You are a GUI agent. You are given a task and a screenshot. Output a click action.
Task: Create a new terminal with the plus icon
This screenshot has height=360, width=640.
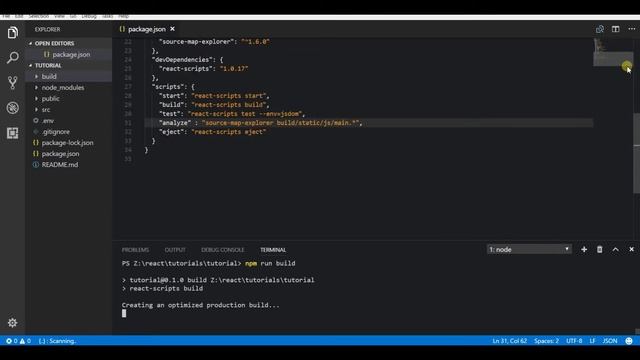(584, 249)
